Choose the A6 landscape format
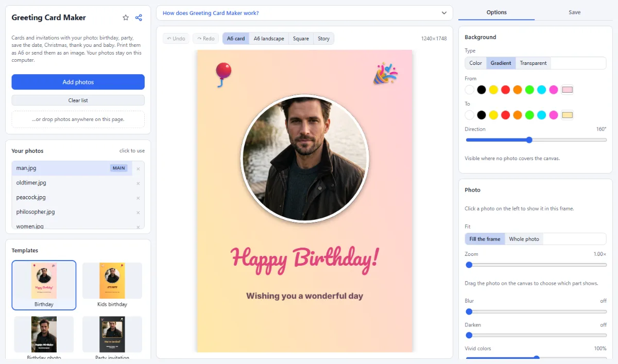The image size is (618, 364). coord(269,39)
